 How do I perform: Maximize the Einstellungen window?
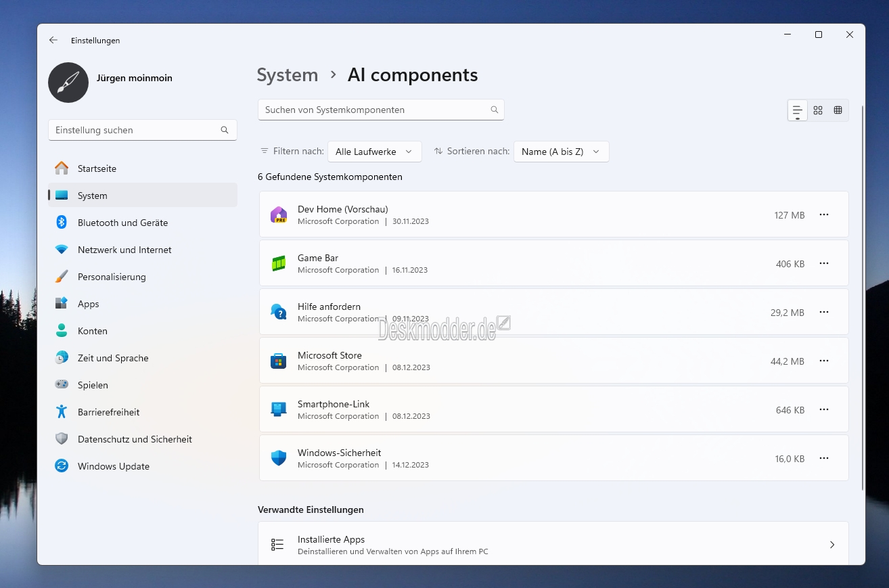819,35
